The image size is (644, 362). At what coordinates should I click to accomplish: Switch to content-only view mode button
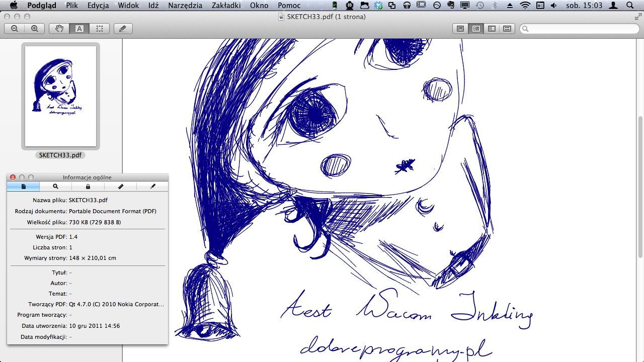click(460, 29)
